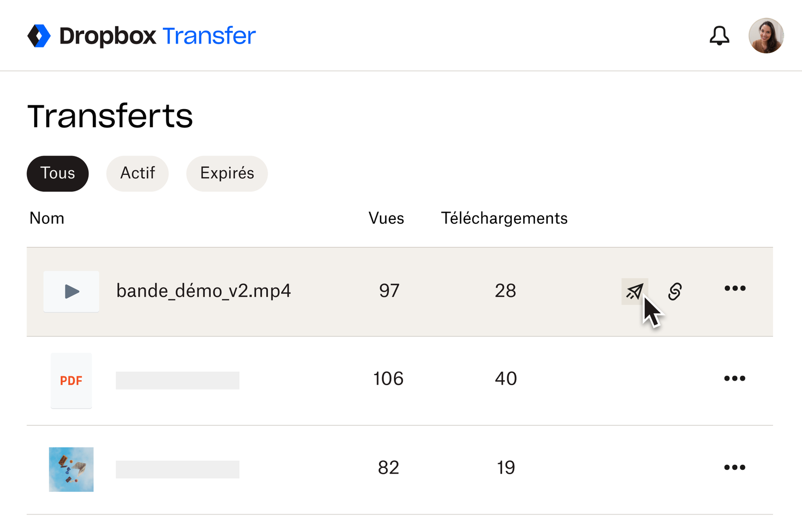802x532 pixels.
Task: Play the bande_démo_v2.mp4 video preview
Action: [71, 291]
